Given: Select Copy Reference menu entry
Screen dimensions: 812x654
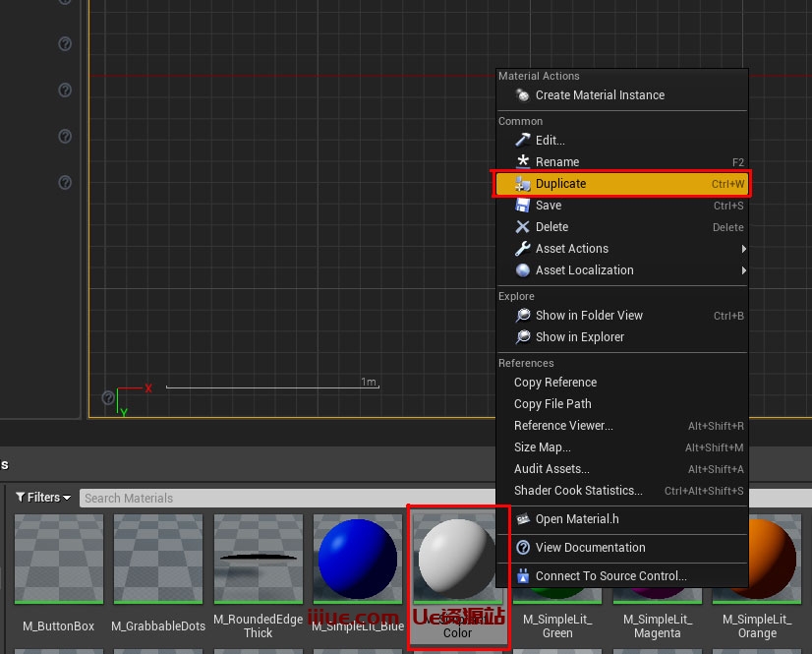Looking at the screenshot, I should (555, 383).
